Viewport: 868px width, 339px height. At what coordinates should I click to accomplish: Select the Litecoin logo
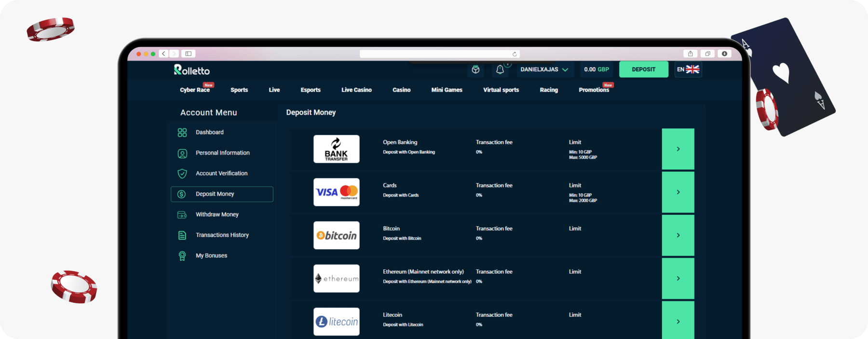[x=337, y=322]
